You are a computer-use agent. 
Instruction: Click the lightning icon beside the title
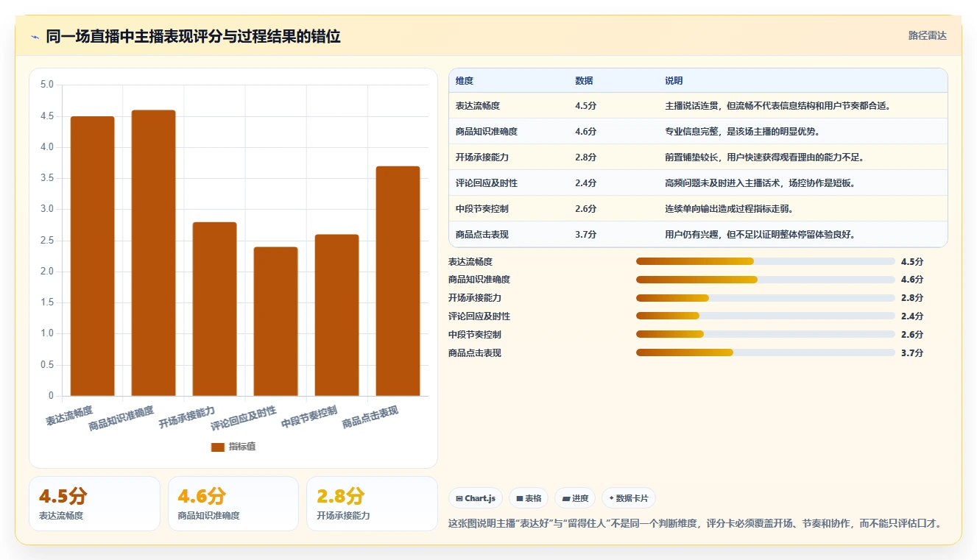click(x=35, y=37)
